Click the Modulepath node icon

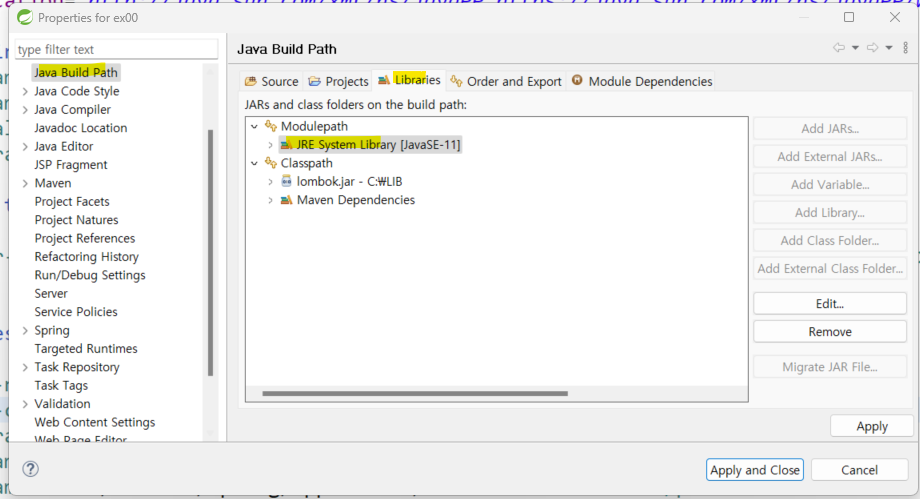pos(270,126)
